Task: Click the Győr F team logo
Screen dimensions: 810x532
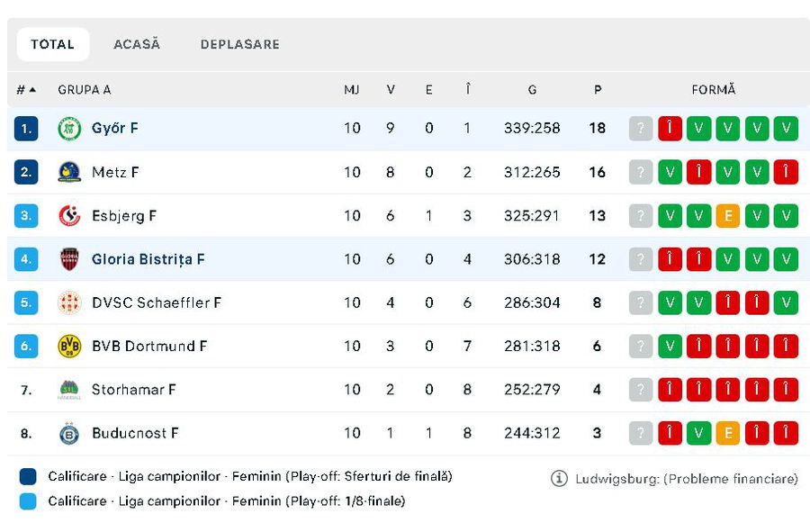Action: 69,129
